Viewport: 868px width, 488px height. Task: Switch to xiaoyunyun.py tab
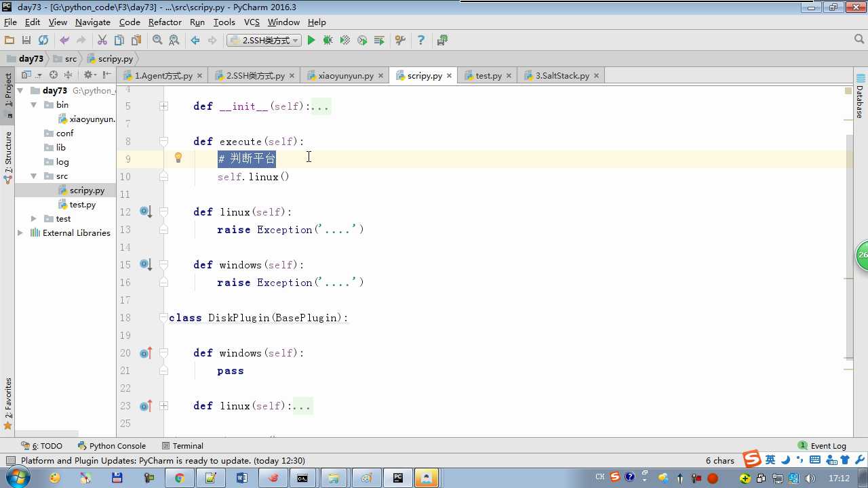pyautogui.click(x=346, y=76)
